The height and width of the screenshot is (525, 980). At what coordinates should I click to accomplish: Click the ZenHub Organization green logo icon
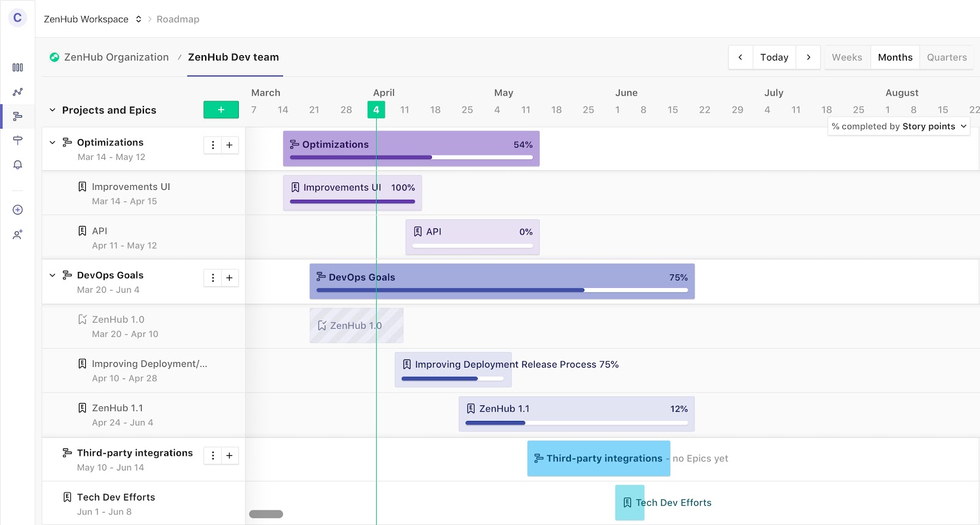(x=55, y=57)
